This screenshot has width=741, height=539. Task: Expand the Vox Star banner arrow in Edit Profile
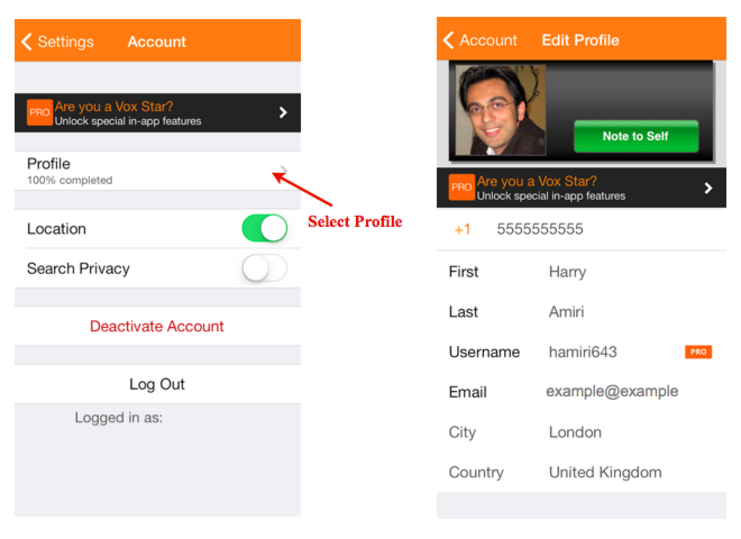tap(708, 188)
